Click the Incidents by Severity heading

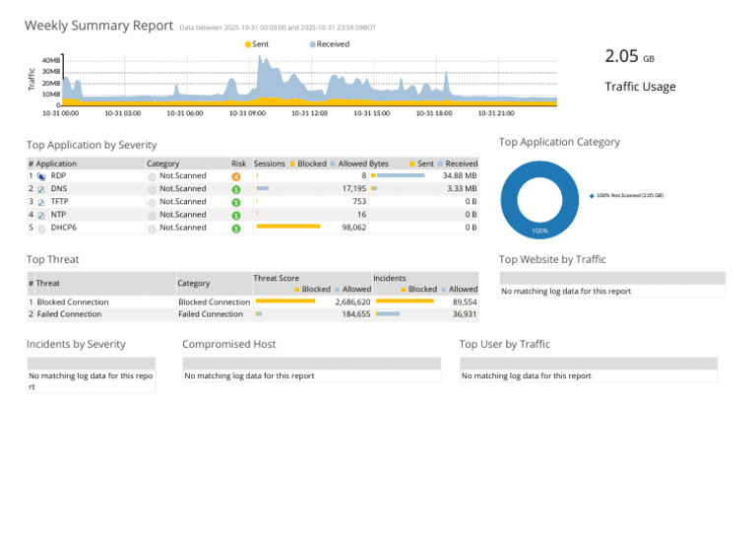point(76,345)
